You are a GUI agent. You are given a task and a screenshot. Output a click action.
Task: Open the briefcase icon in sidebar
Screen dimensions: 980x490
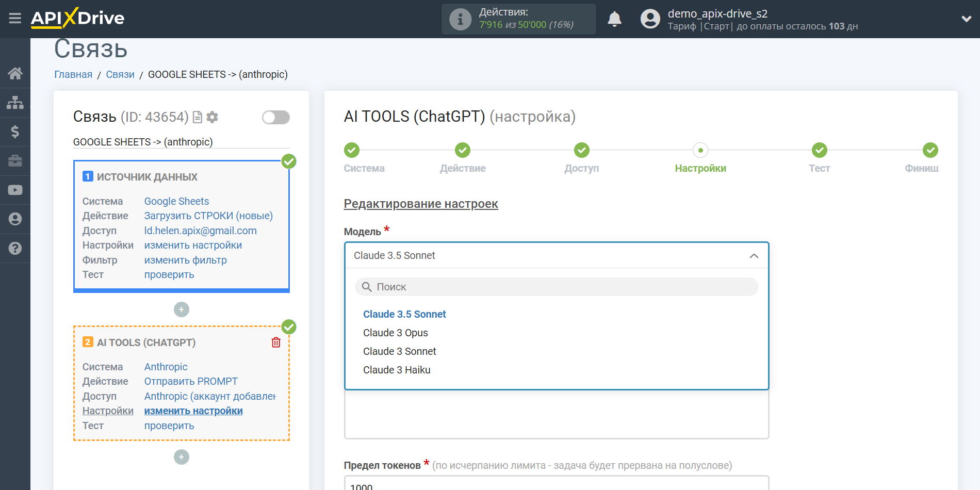point(15,161)
